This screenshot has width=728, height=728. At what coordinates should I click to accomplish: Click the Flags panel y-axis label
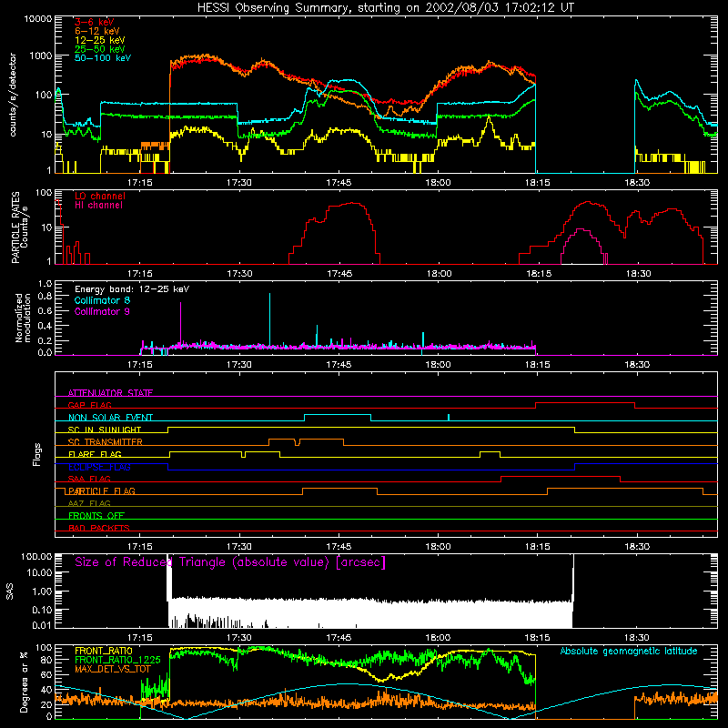pyautogui.click(x=37, y=454)
